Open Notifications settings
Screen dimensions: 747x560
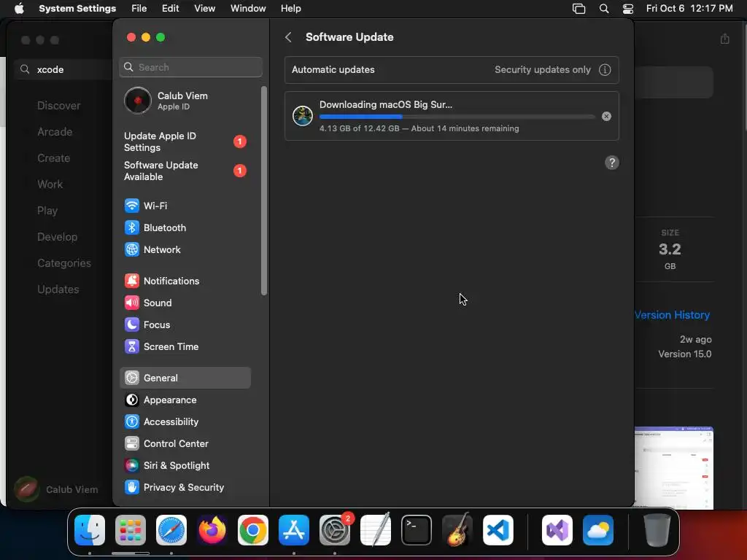pyautogui.click(x=185, y=281)
